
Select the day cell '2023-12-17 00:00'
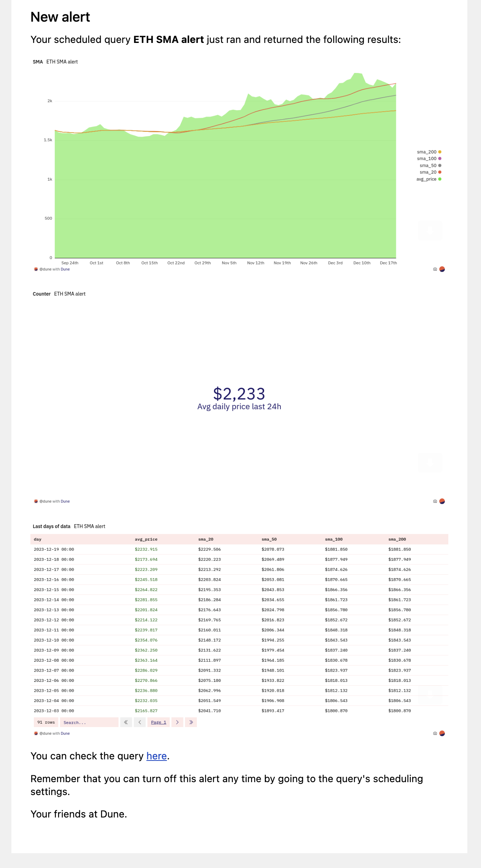[x=54, y=569]
